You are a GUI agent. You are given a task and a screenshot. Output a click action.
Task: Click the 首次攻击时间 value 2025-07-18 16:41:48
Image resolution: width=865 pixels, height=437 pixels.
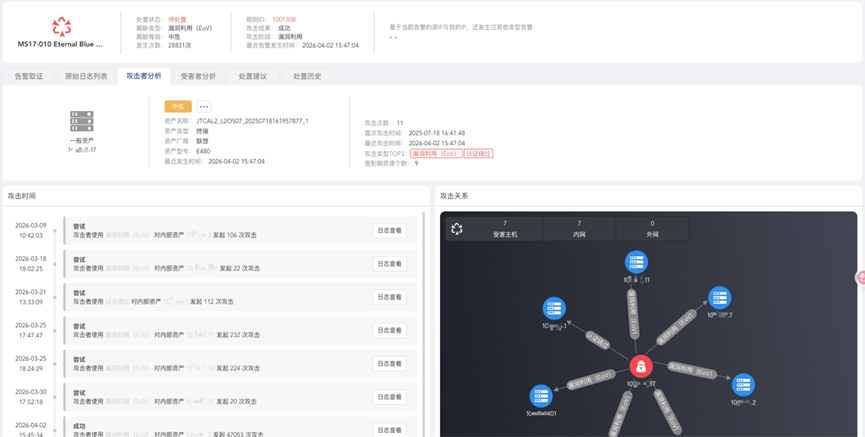436,133
